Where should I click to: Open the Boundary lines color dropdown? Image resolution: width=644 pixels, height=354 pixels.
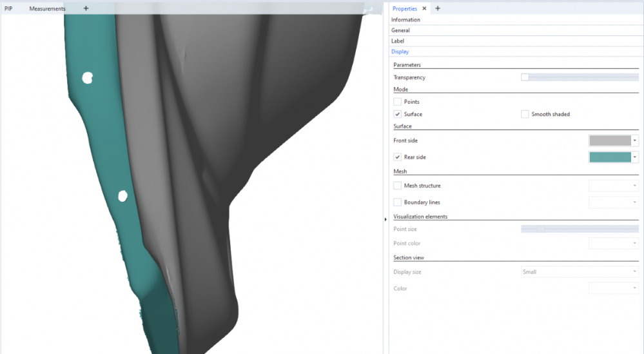[x=614, y=202]
